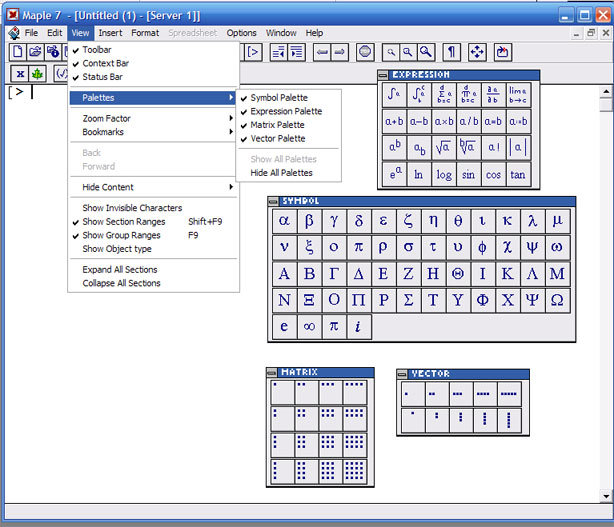Choose Collapse All Sections
The width and height of the screenshot is (614, 527).
point(153,283)
